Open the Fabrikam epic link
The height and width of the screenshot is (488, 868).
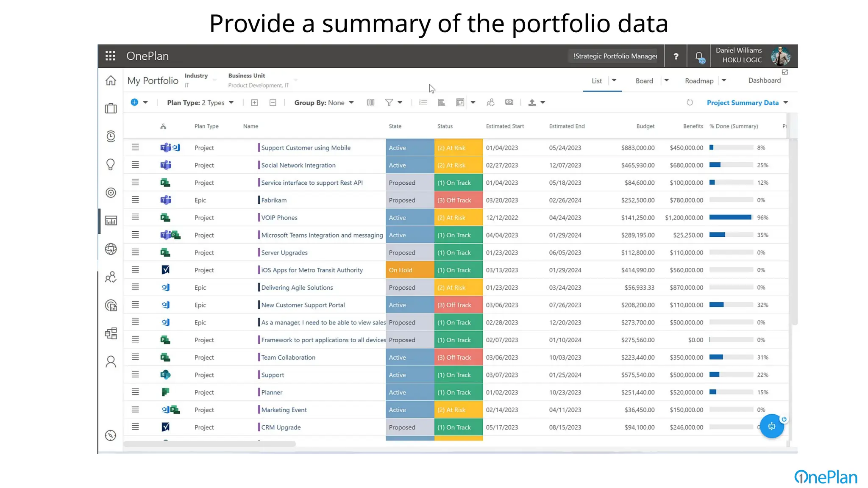pyautogui.click(x=274, y=200)
